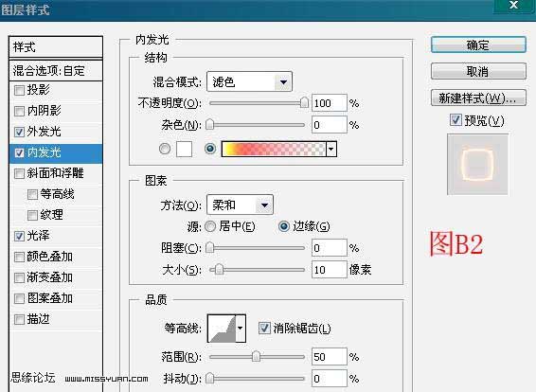Click the 范围 range field showing 50

[x=330, y=357]
